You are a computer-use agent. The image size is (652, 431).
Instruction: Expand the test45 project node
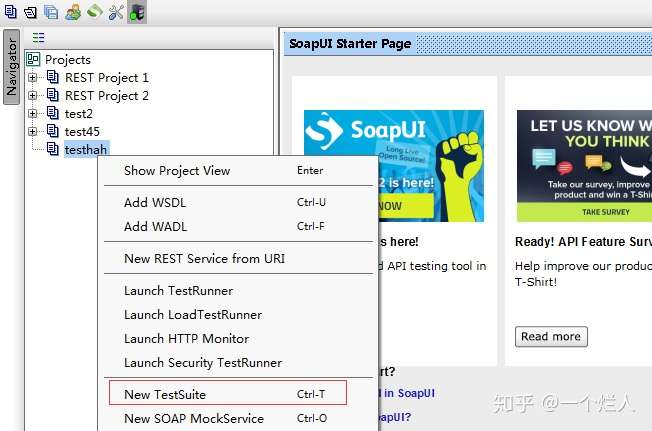tap(32, 132)
